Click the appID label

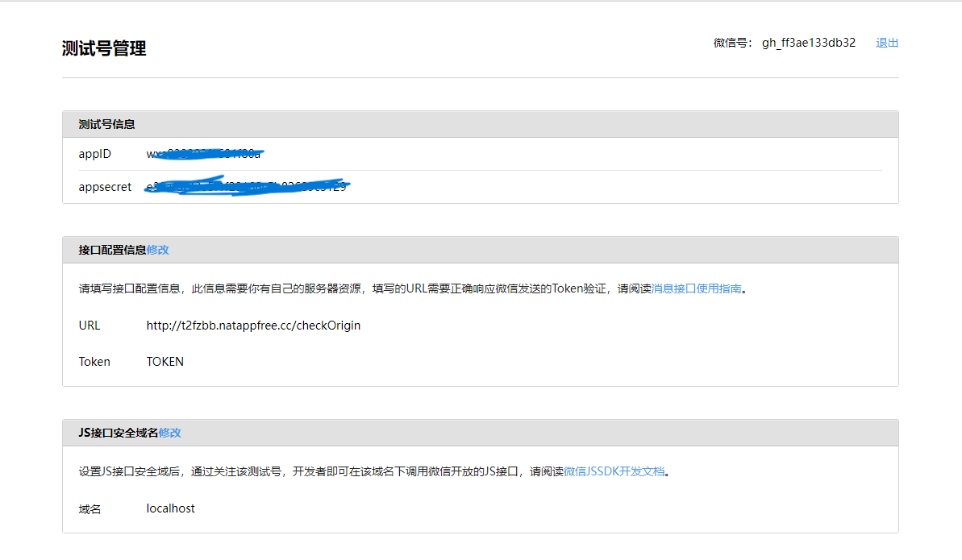tap(94, 154)
